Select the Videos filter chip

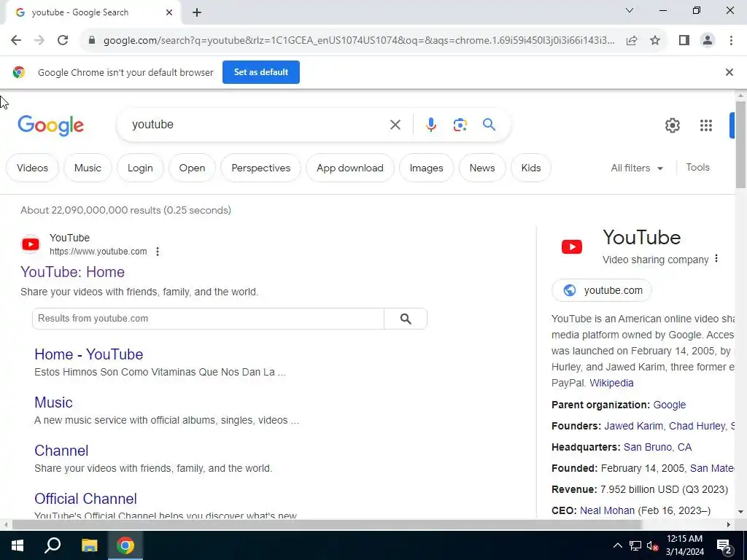(x=32, y=168)
